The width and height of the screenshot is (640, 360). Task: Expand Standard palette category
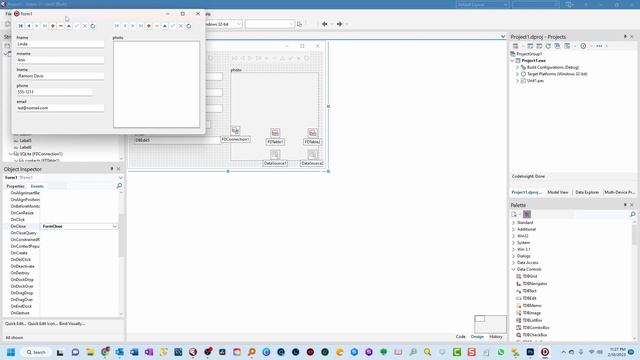click(513, 223)
